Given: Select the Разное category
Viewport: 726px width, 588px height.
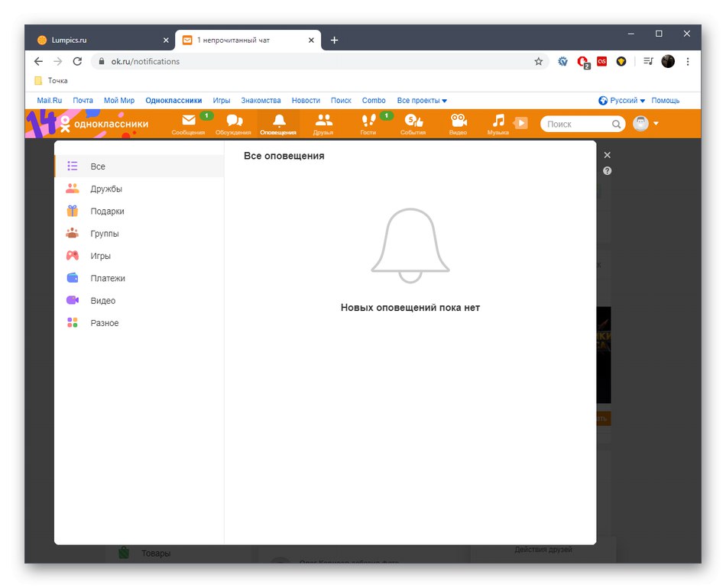Looking at the screenshot, I should click(139, 323).
